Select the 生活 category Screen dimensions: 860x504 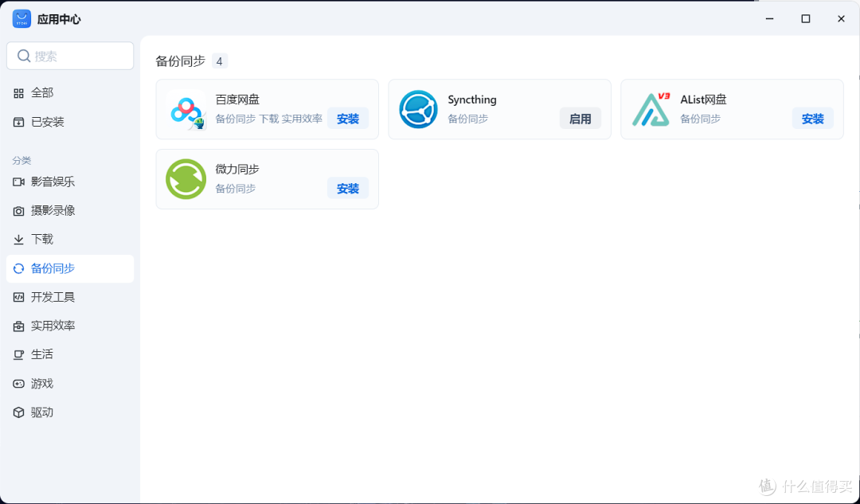click(x=70, y=354)
